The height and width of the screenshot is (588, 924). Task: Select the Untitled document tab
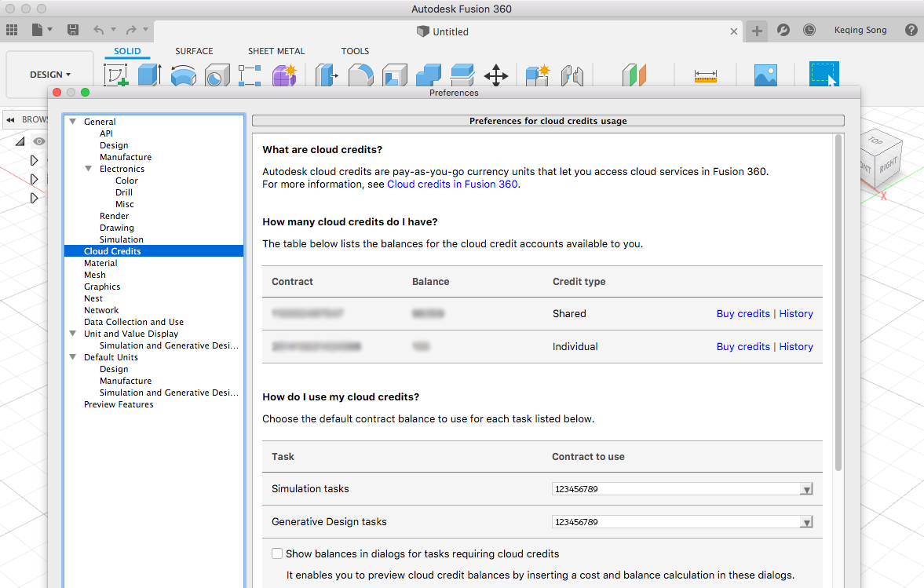(x=443, y=32)
